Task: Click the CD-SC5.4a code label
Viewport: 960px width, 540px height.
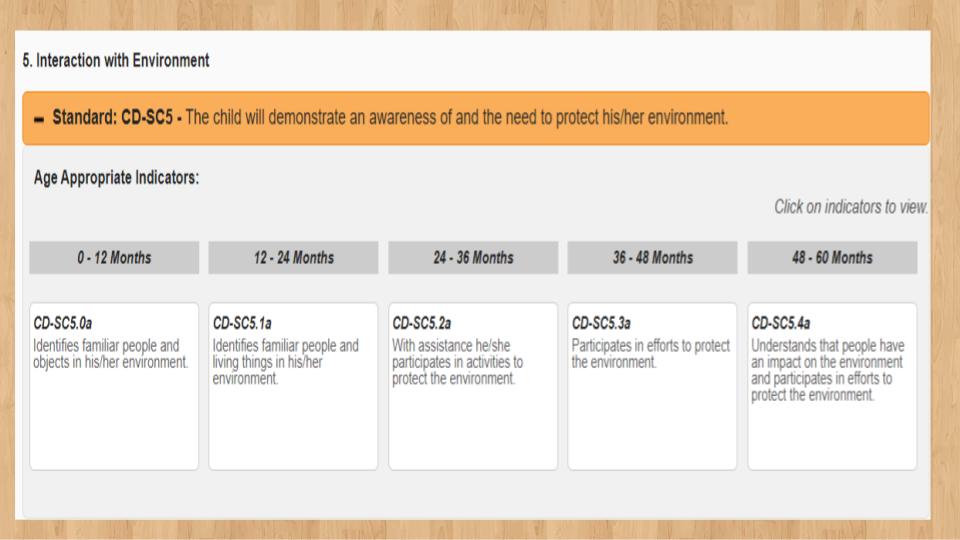Action: [x=781, y=323]
